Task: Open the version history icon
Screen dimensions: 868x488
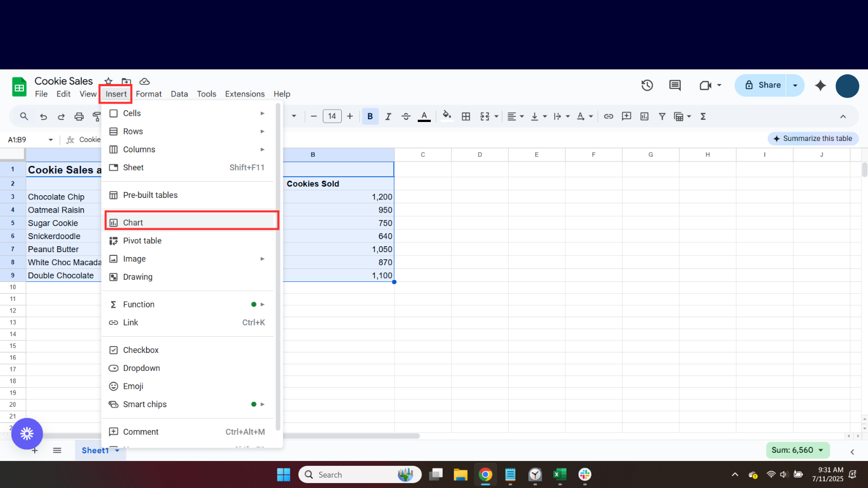Action: click(647, 85)
